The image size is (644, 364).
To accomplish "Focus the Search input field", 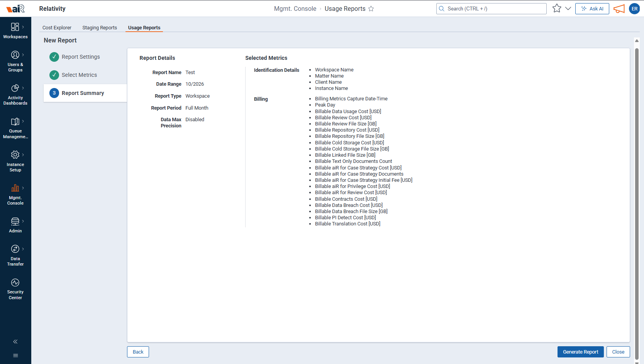I will click(x=491, y=8).
